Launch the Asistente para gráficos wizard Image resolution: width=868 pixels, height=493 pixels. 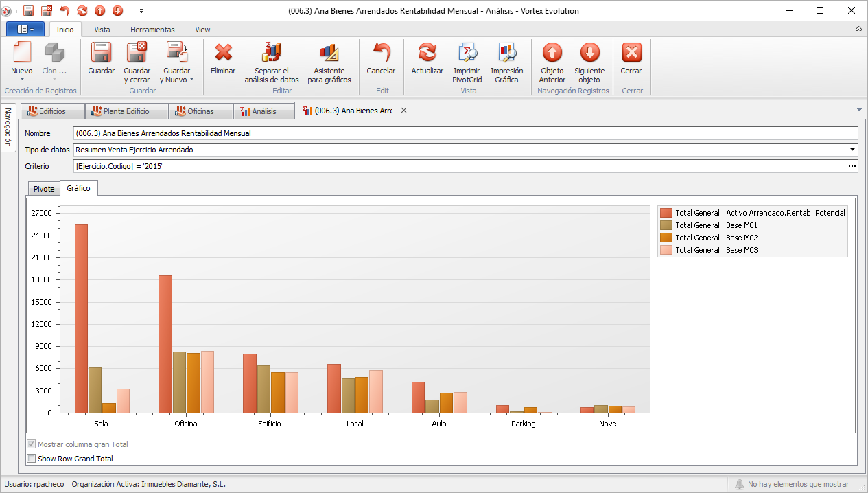329,53
